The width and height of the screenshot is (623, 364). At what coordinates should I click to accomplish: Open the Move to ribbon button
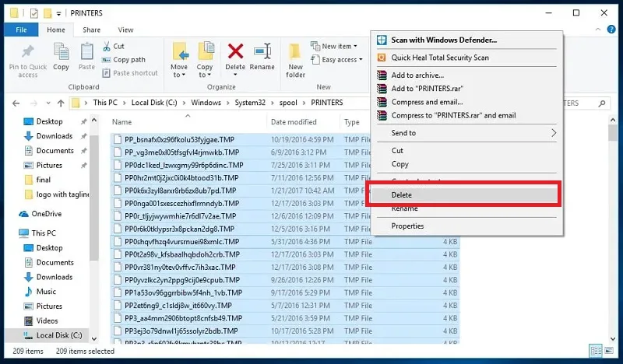coord(179,60)
